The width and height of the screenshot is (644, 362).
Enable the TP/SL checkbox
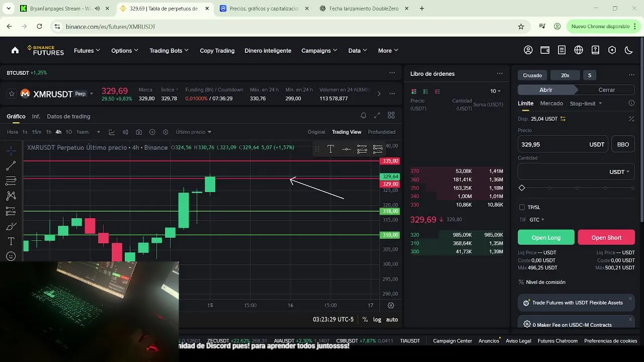coord(522,207)
